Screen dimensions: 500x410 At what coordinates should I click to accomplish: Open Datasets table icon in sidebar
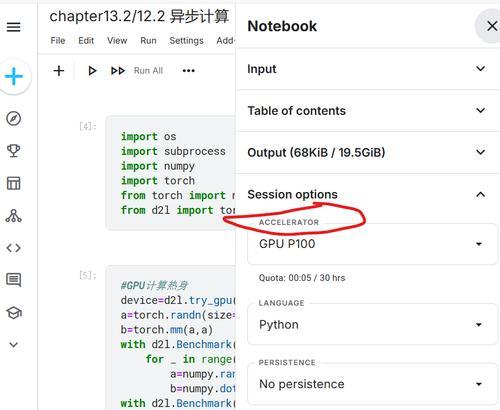point(14,183)
